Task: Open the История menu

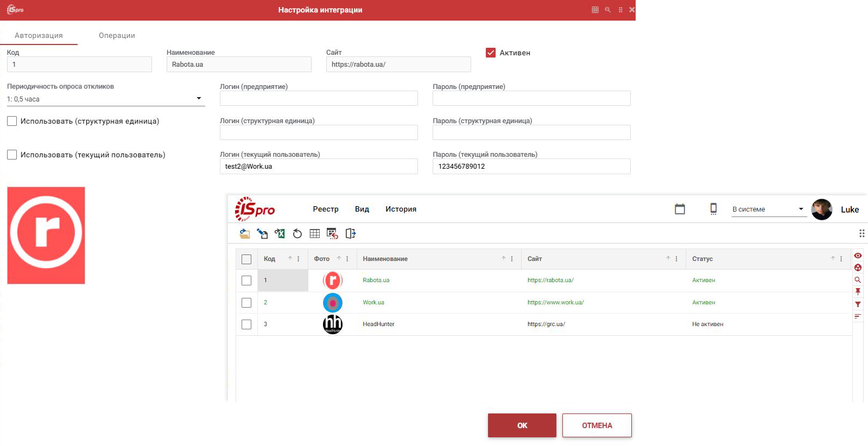Action: tap(401, 209)
